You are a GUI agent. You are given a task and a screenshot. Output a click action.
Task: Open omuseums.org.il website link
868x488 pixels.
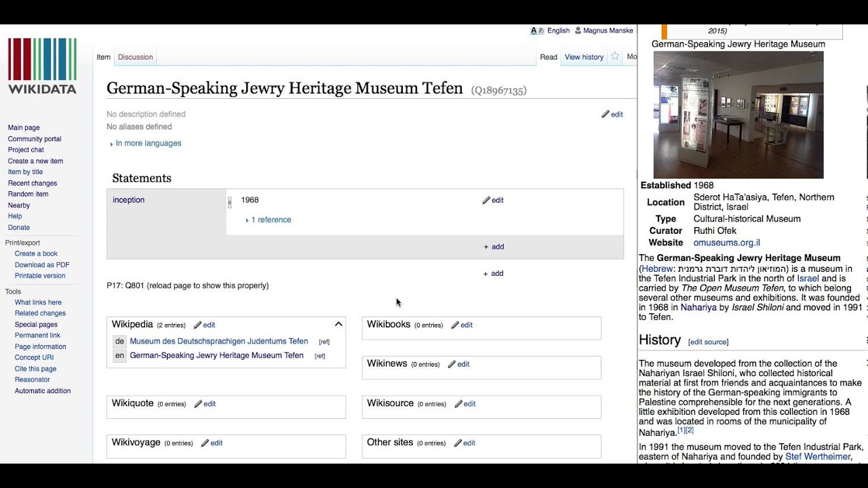pyautogui.click(x=726, y=243)
